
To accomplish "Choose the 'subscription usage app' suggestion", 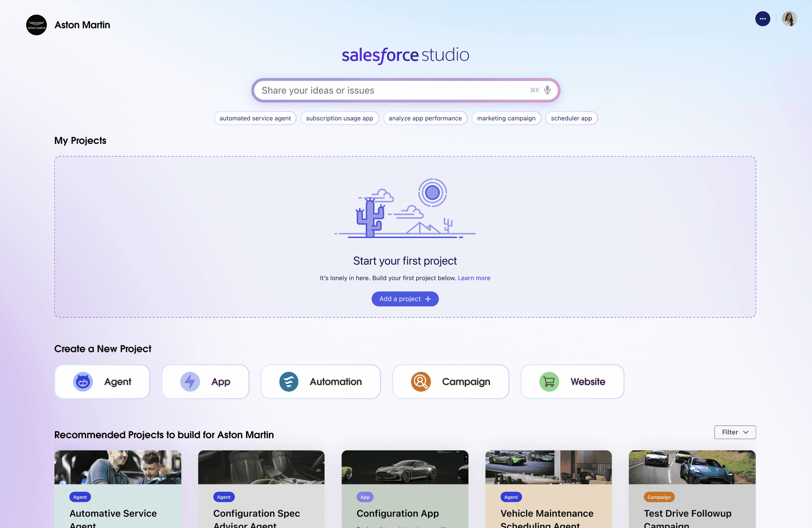I will 339,118.
